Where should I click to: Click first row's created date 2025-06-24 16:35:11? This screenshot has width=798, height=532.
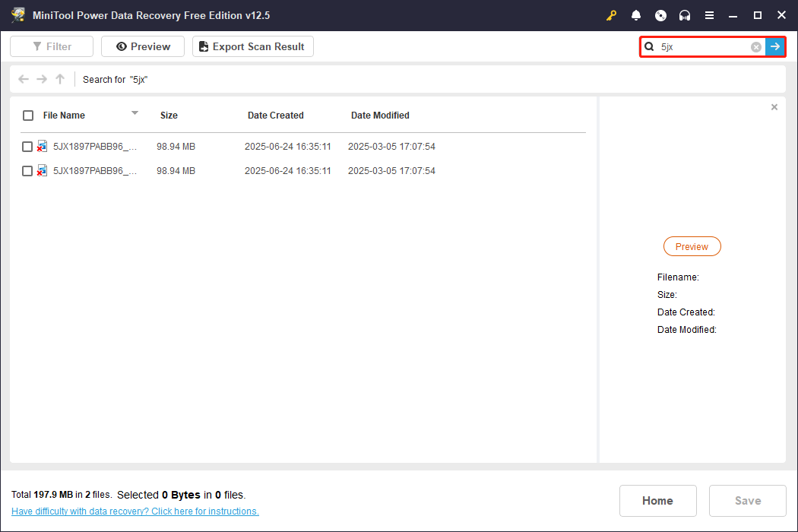click(x=287, y=147)
